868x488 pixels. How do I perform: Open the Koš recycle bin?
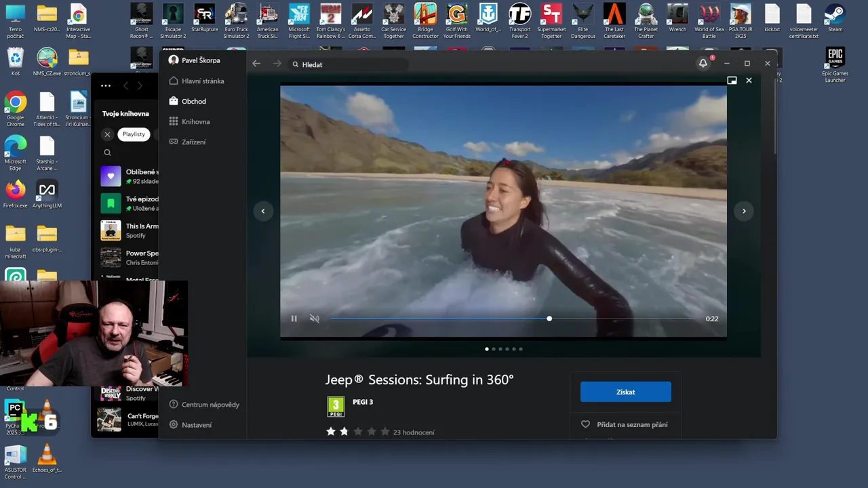tap(15, 62)
